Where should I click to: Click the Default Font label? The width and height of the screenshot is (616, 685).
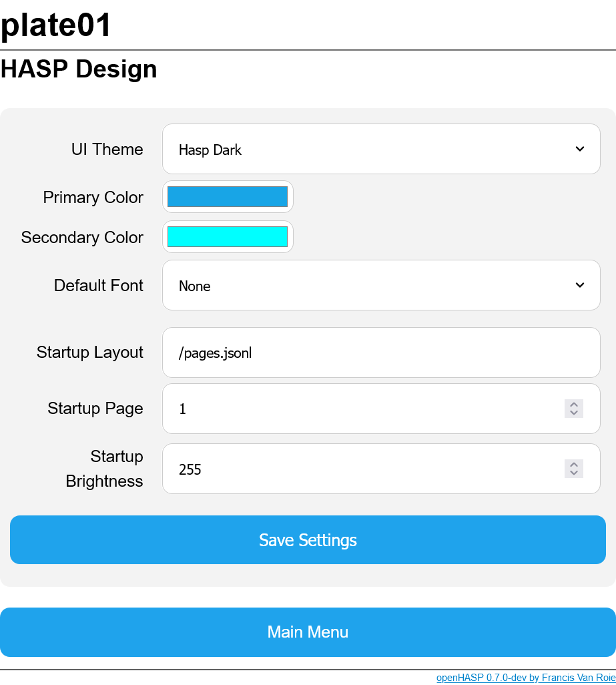(98, 286)
